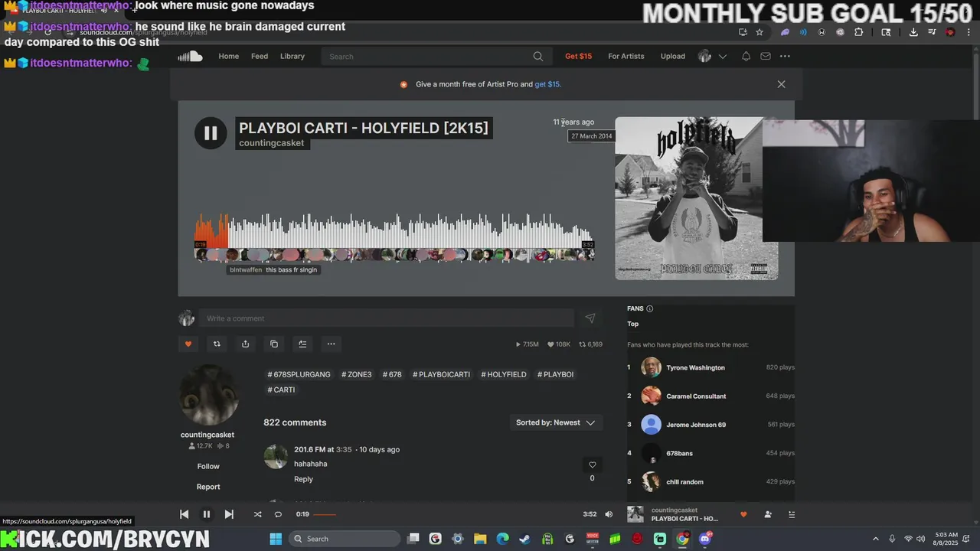Open the For Artists page
The height and width of the screenshot is (551, 980).
[x=626, y=56]
